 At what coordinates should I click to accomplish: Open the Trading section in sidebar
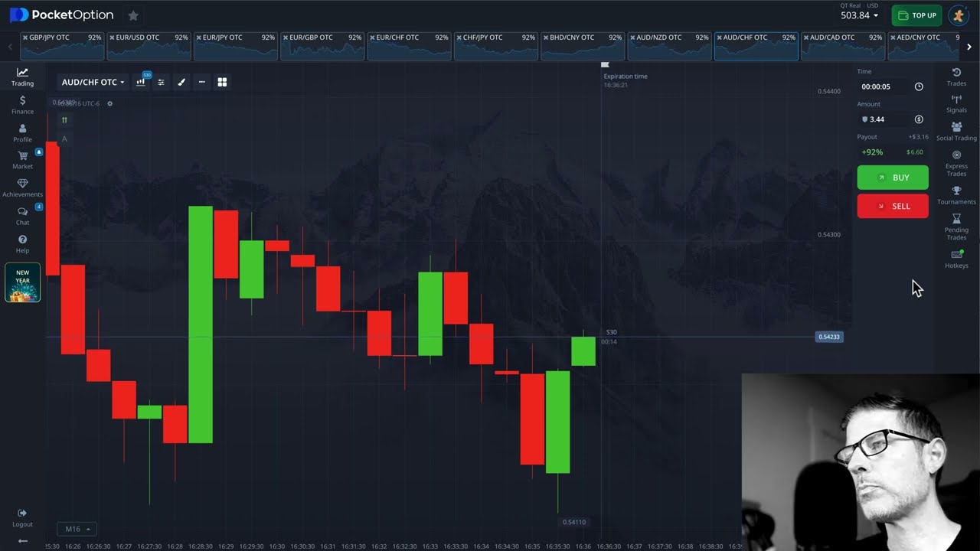[x=22, y=77]
